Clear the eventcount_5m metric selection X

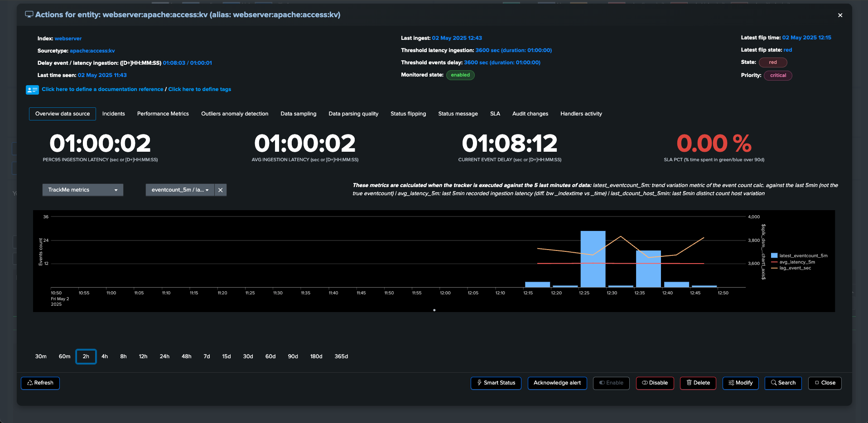coord(221,190)
